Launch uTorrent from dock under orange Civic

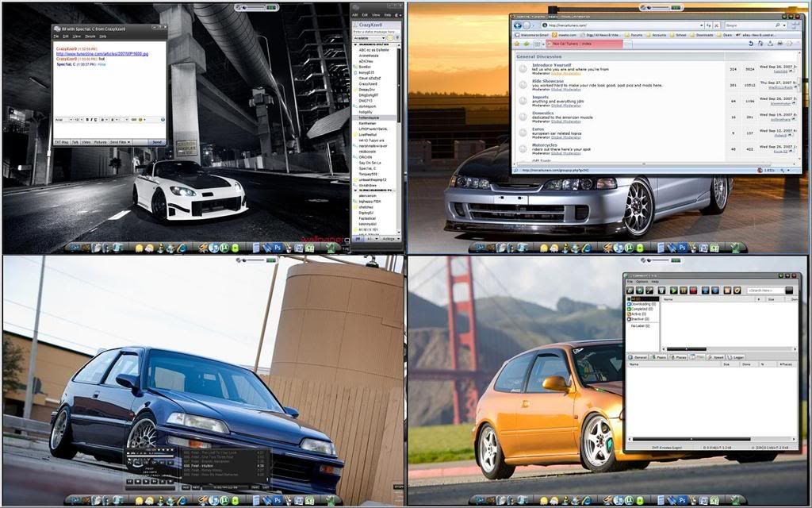(630, 501)
